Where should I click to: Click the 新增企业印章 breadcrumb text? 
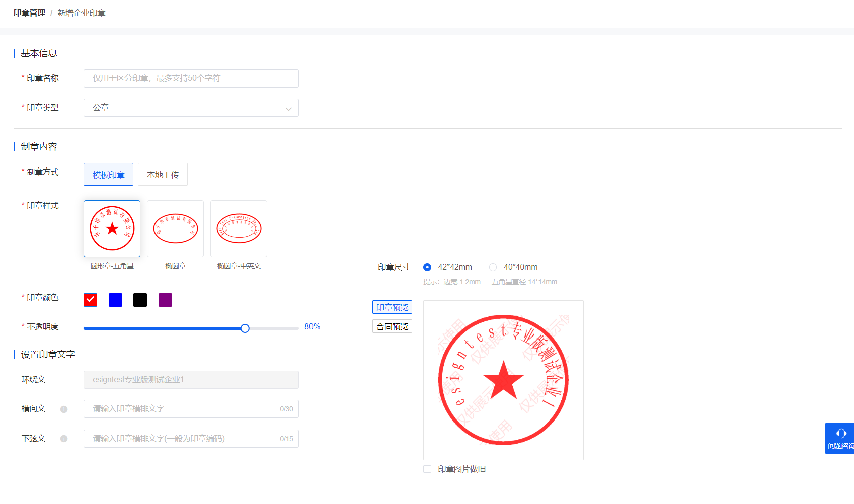[82, 13]
